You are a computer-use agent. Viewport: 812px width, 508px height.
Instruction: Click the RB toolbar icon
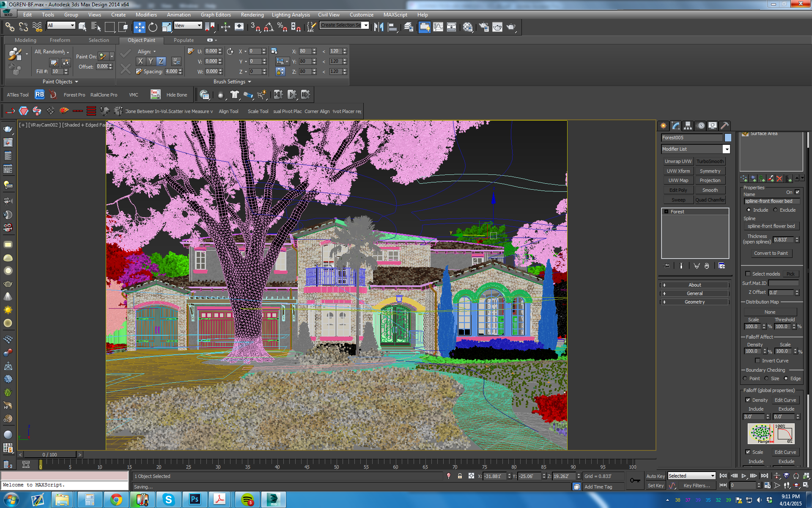[39, 95]
